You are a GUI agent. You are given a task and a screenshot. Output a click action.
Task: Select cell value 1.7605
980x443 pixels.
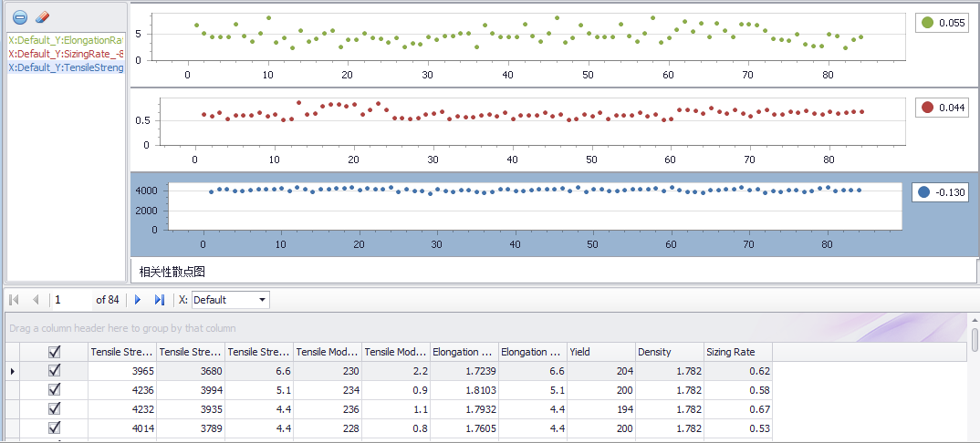464,428
